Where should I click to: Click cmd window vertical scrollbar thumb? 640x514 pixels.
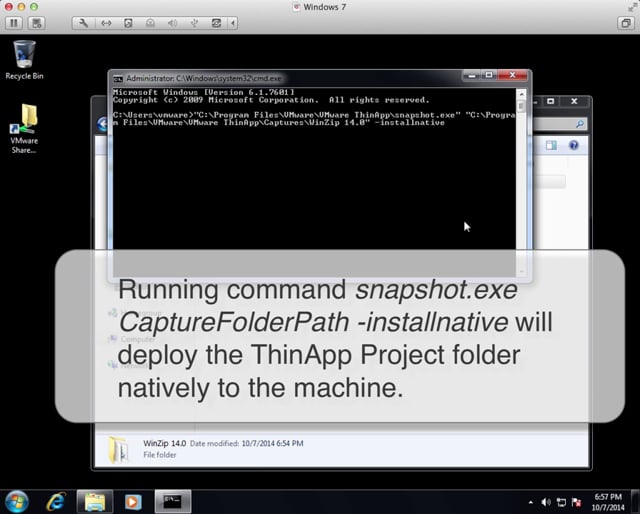[x=521, y=106]
